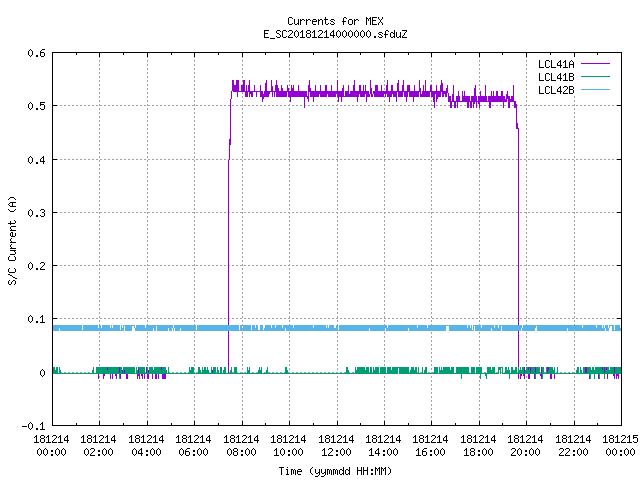Click the 0 y-axis tick value
Screen dimensions: 640x480
pyautogui.click(x=42, y=373)
